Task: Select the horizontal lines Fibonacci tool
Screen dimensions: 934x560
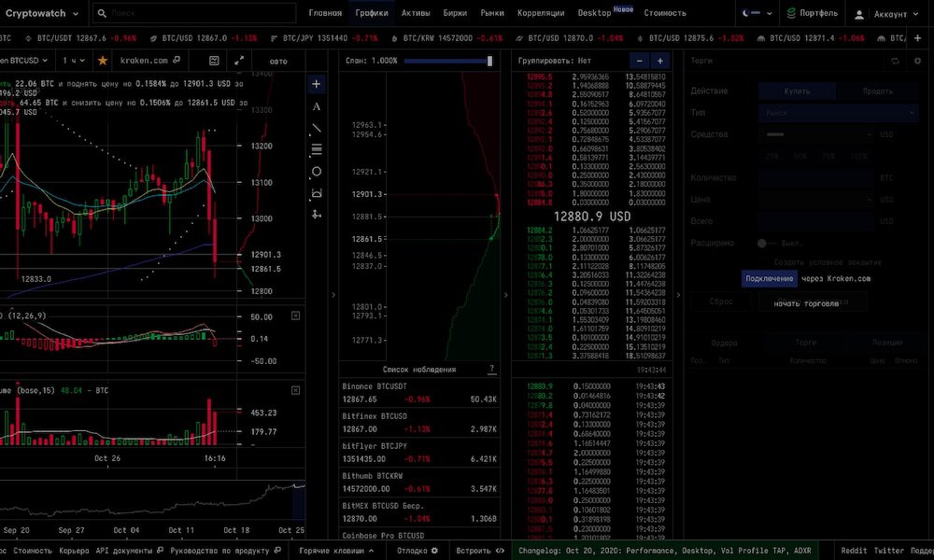Action: (x=317, y=149)
